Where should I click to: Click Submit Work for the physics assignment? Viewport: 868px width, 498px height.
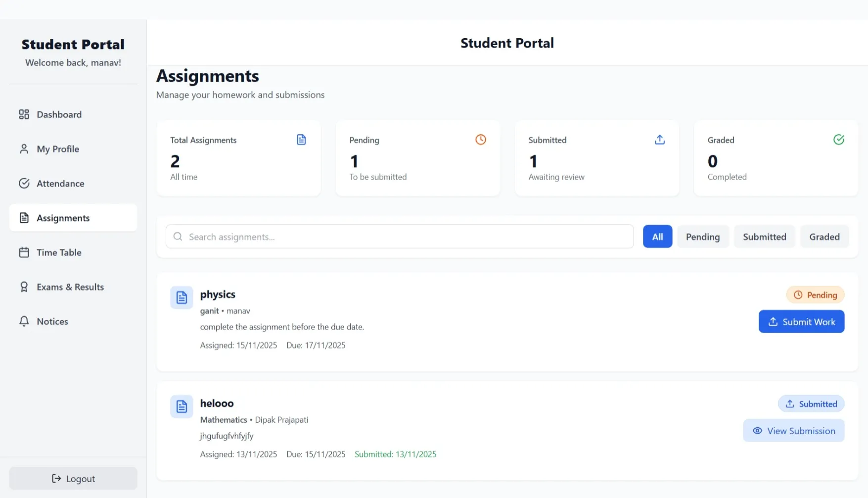[x=801, y=321]
